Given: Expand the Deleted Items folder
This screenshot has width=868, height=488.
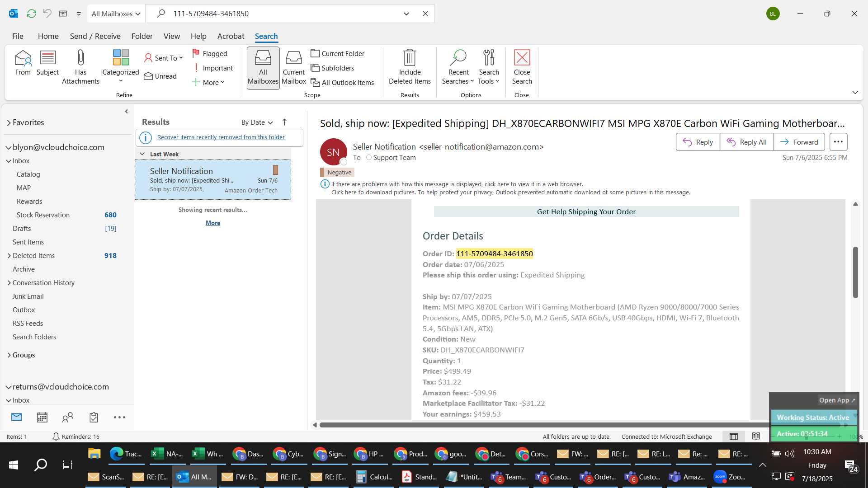Looking at the screenshot, I should tap(9, 256).
